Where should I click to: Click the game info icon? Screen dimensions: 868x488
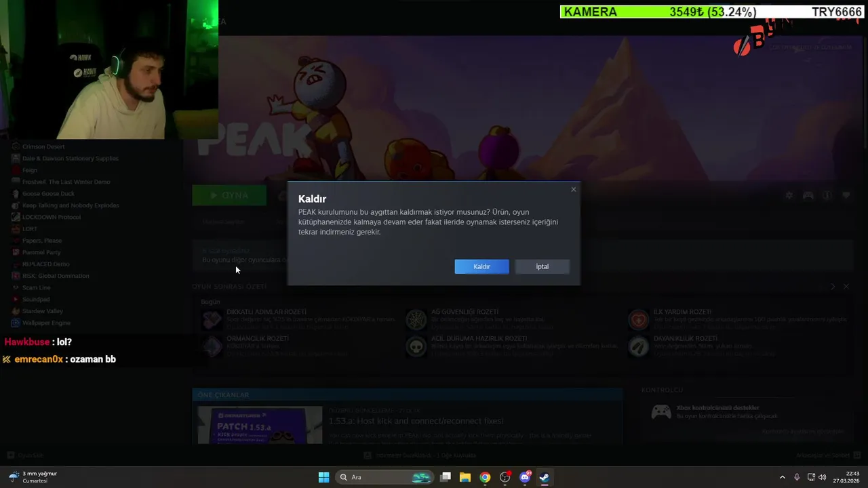pos(827,195)
